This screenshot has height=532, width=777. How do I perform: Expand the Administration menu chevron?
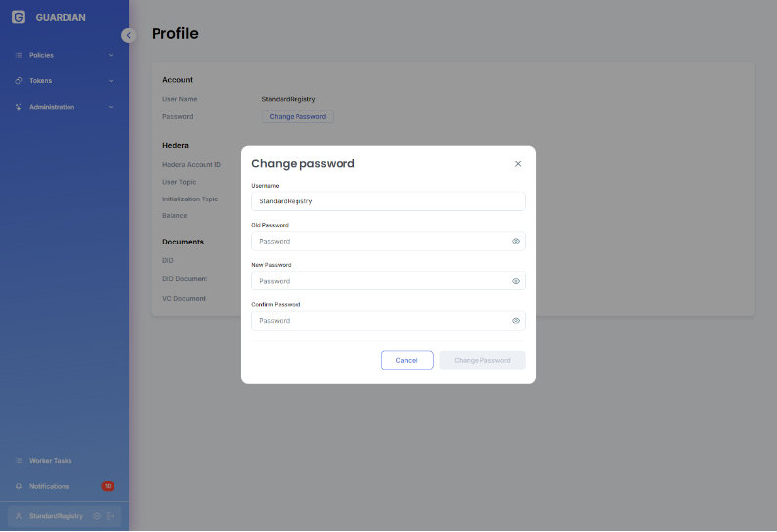click(x=111, y=107)
